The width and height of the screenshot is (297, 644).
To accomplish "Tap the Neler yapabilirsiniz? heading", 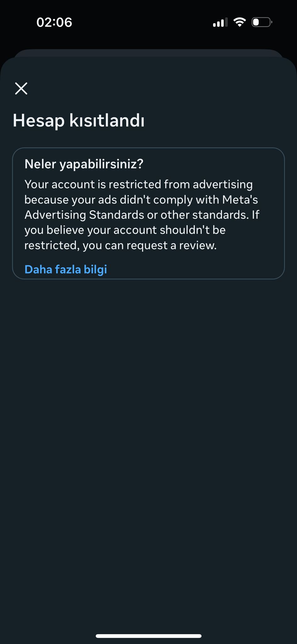I will tap(84, 164).
